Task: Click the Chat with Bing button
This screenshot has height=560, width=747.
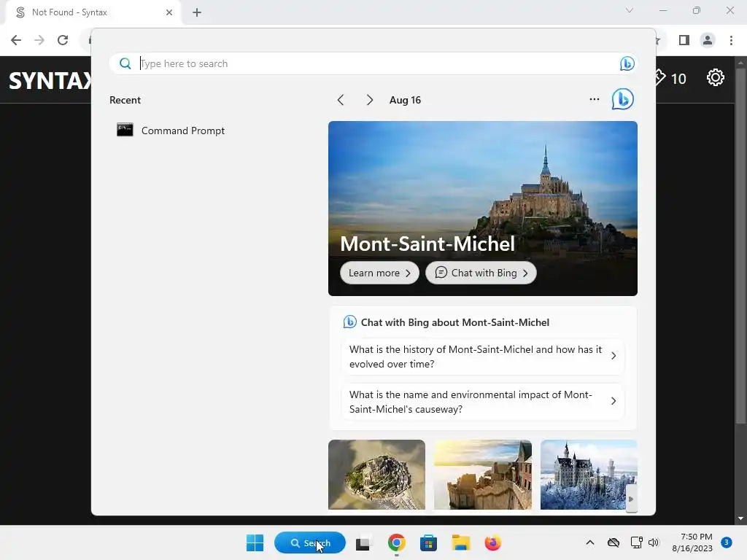Action: (x=481, y=273)
